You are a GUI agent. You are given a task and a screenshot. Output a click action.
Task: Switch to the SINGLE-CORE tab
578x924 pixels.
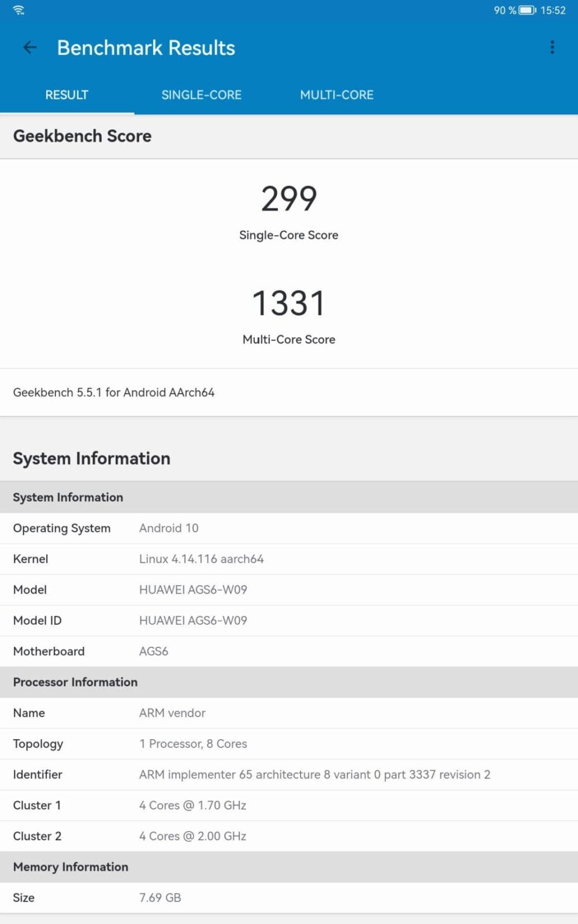[x=202, y=95]
